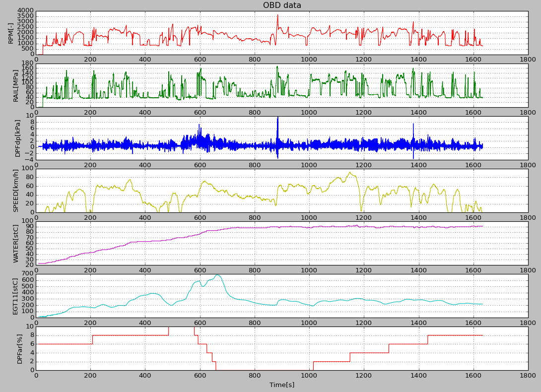Click the "3500" tick on the RPM axis

pyautogui.click(x=26, y=16)
